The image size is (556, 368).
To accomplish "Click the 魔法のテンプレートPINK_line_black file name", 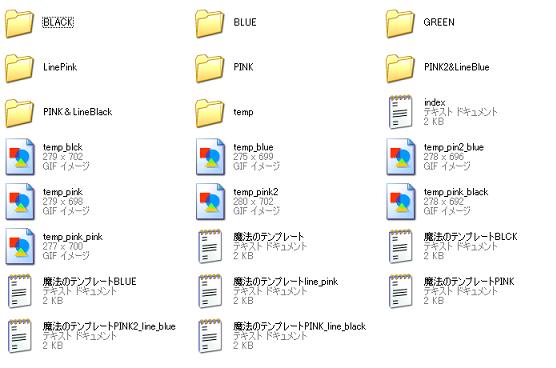I will pyautogui.click(x=299, y=326).
